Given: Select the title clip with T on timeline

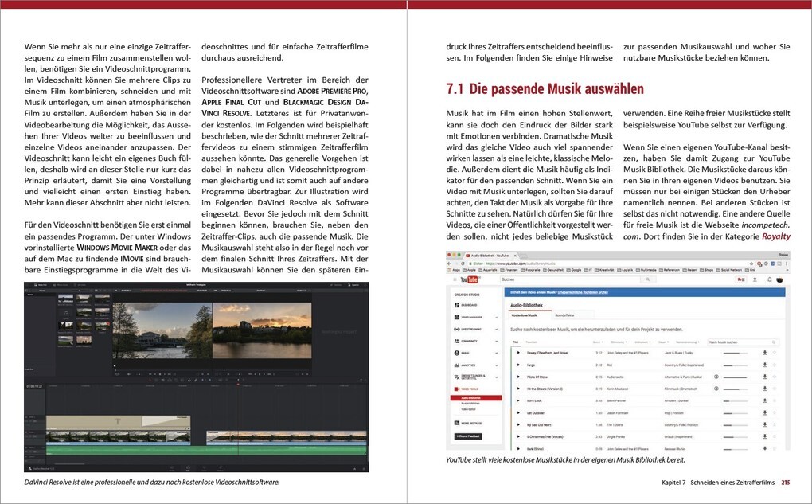Looking at the screenshot, I should pyautogui.click(x=118, y=422).
